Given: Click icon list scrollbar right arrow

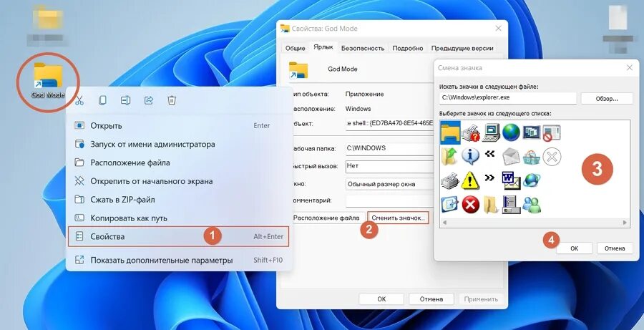Looking at the screenshot, I should point(625,223).
